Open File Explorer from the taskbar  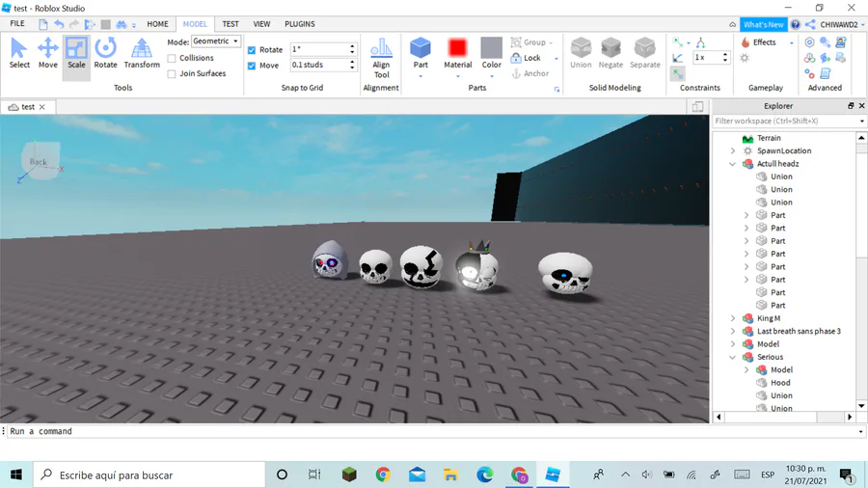(450, 474)
